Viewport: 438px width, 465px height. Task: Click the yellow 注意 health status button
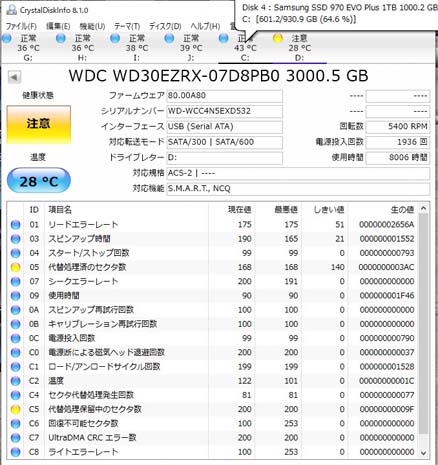39,125
